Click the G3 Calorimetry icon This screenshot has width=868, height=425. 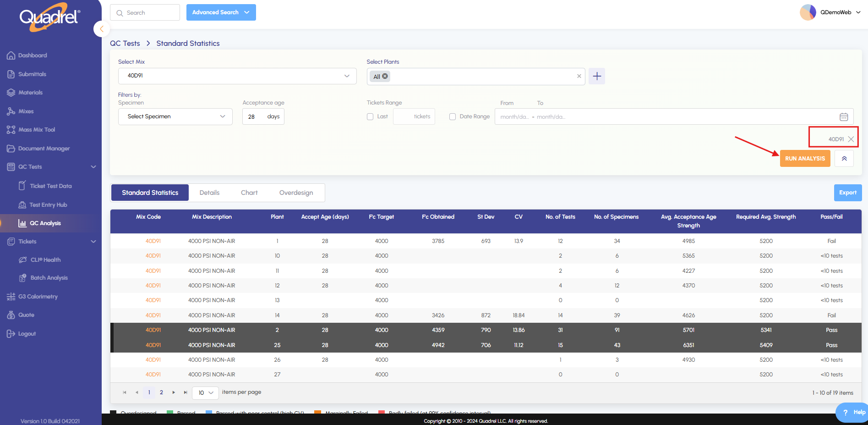[x=11, y=297]
